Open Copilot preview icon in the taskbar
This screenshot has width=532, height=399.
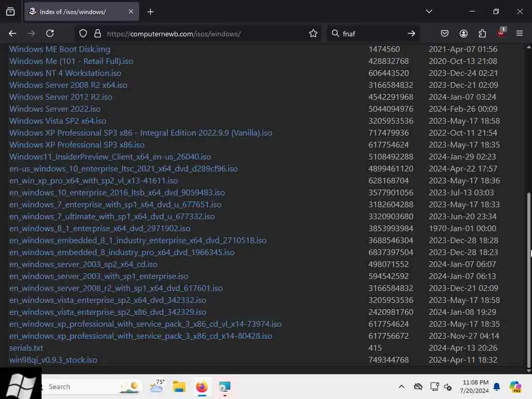pos(515,387)
